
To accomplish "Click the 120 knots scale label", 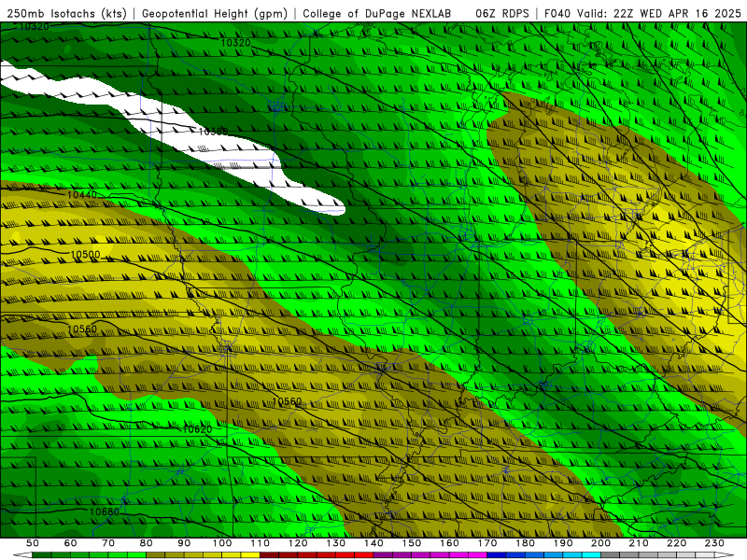I will coord(298,543).
